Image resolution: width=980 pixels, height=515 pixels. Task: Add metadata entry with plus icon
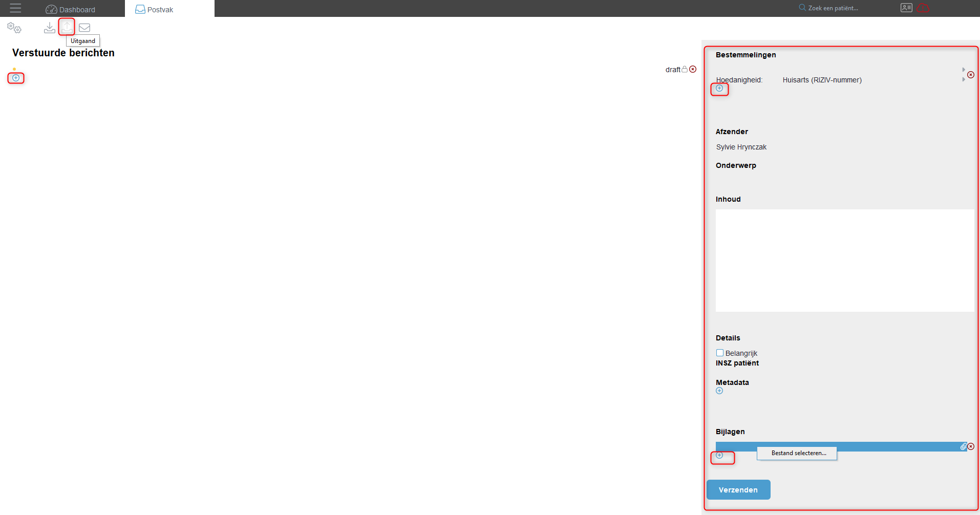[x=719, y=391]
